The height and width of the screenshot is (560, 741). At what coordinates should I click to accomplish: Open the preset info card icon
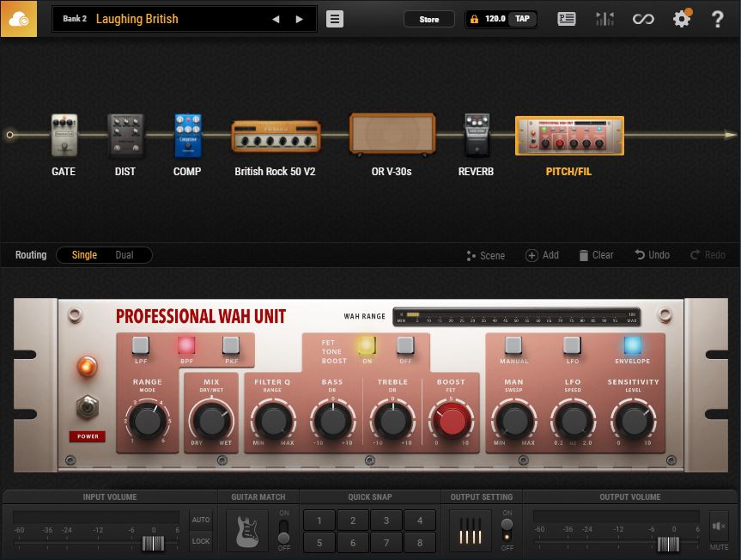(x=567, y=18)
